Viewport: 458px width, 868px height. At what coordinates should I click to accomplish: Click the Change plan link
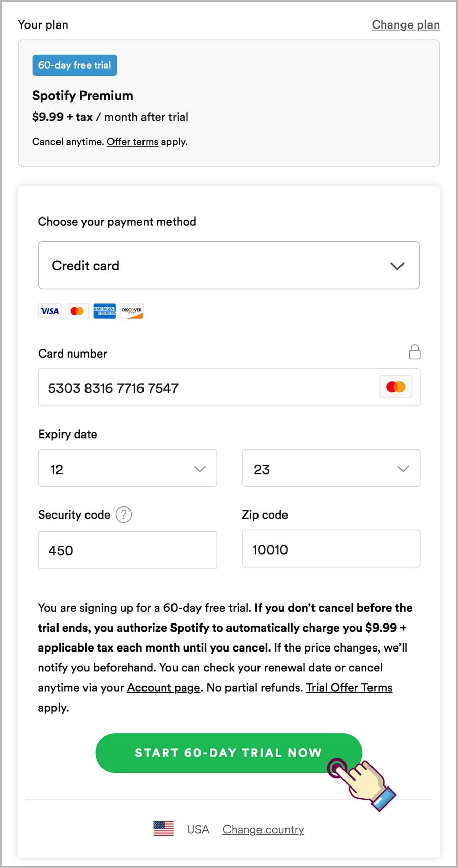[x=406, y=24]
